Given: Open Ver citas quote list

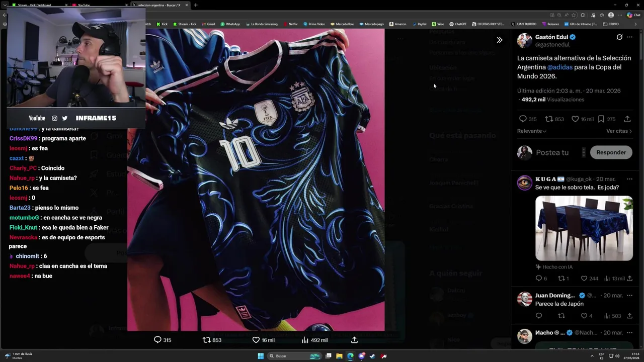Looking at the screenshot, I should coord(619,131).
